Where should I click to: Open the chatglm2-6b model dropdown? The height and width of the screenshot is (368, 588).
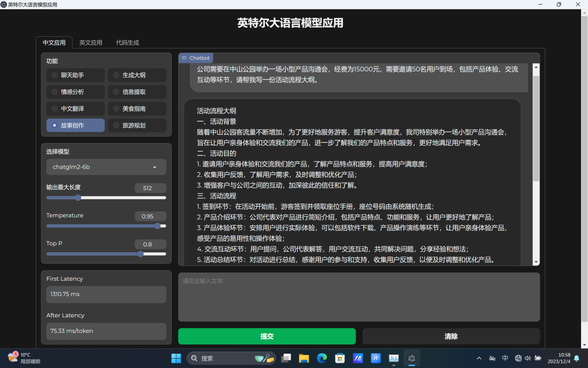point(106,167)
